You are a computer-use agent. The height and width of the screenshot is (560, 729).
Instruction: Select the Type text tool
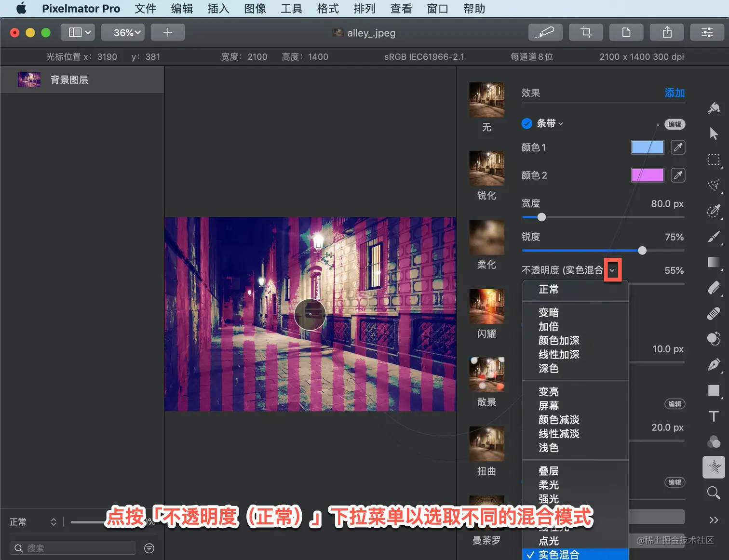(x=714, y=416)
